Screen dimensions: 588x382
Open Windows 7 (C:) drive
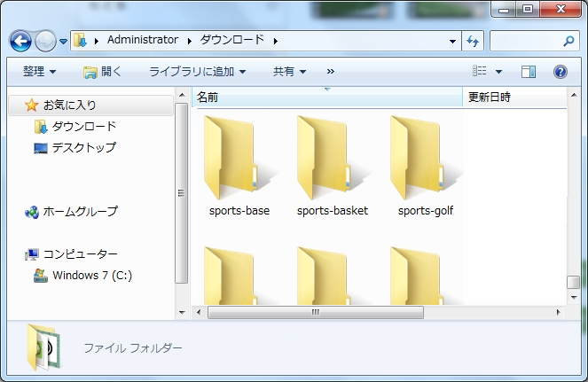92,276
